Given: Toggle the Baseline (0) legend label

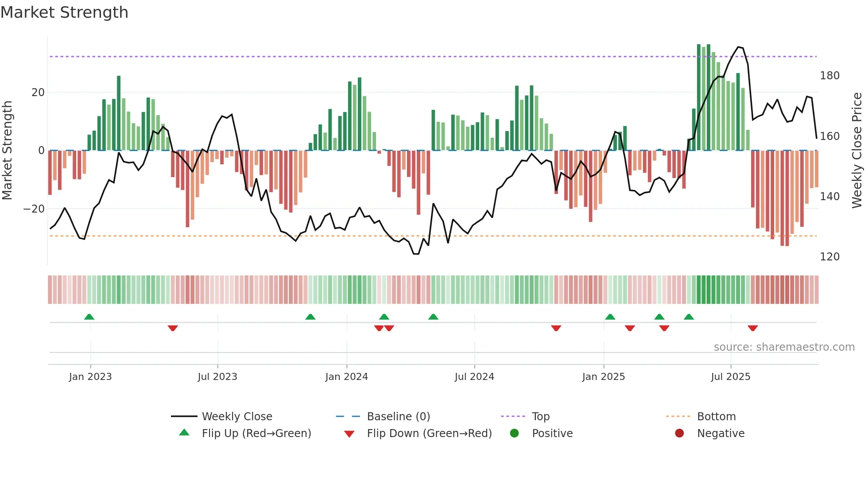Looking at the screenshot, I should pos(399,416).
